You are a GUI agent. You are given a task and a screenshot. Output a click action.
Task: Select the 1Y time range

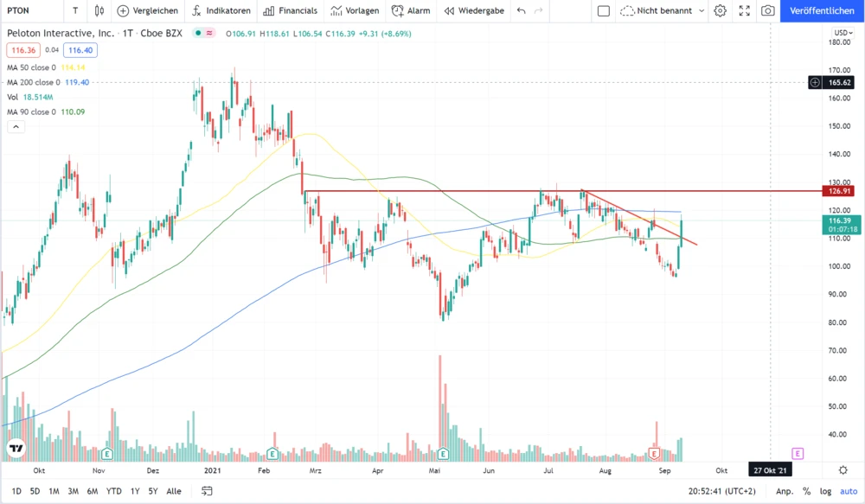[x=135, y=491]
